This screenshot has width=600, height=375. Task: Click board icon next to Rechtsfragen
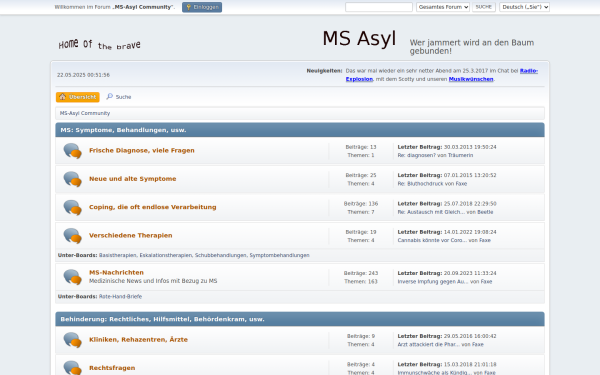(72, 367)
